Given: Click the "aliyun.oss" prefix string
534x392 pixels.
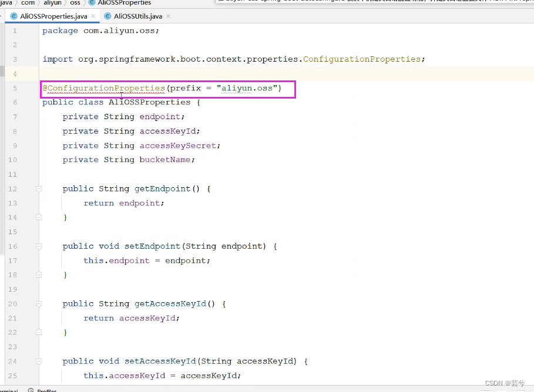Looking at the screenshot, I should coord(247,88).
